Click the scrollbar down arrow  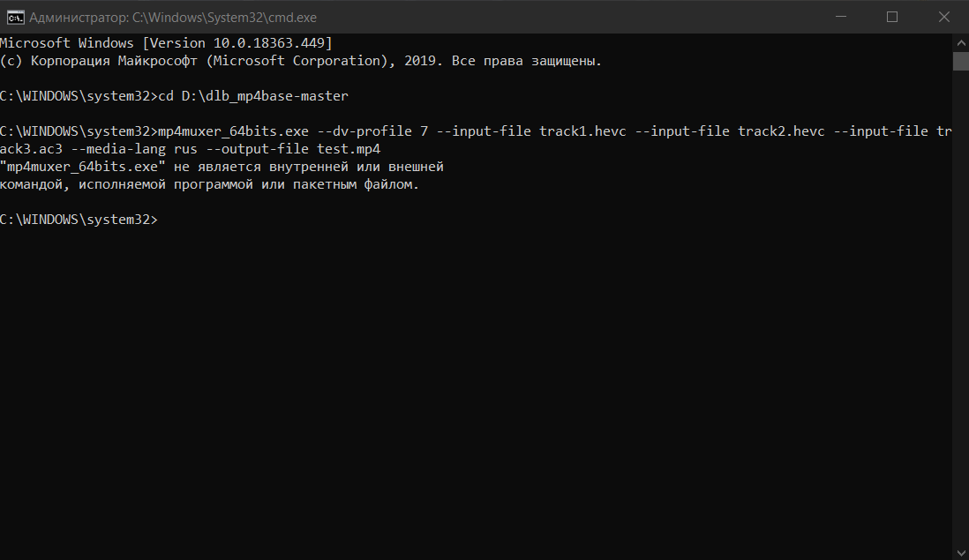(x=960, y=551)
